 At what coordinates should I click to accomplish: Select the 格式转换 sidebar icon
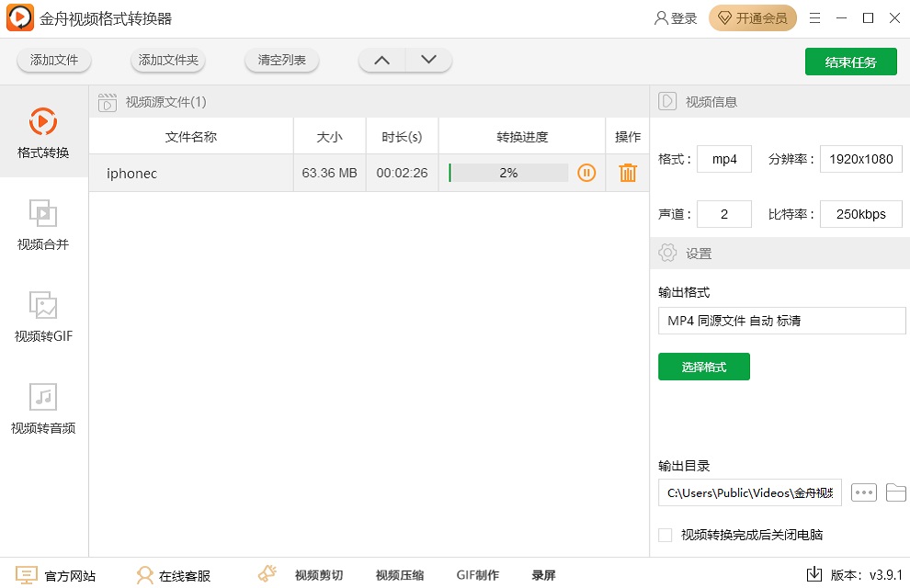(x=43, y=131)
